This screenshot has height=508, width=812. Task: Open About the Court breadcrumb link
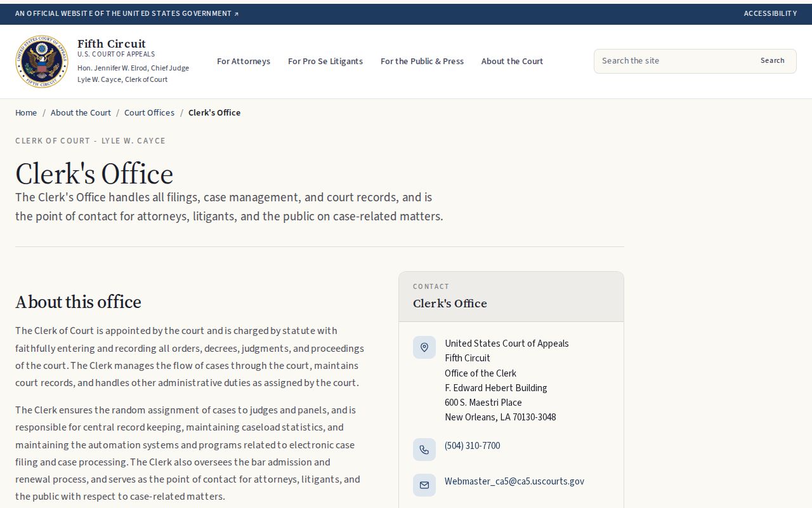[81, 112]
